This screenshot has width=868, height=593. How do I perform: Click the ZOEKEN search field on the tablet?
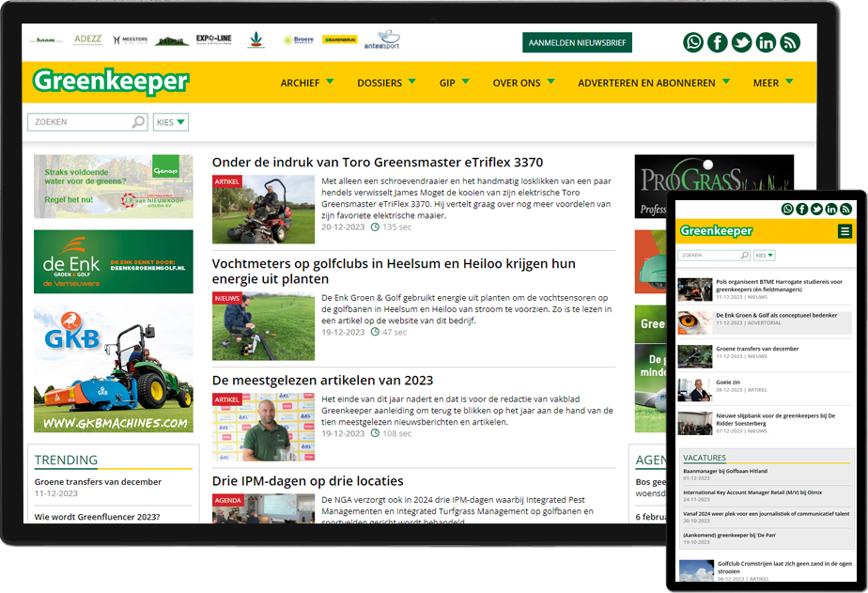81,122
